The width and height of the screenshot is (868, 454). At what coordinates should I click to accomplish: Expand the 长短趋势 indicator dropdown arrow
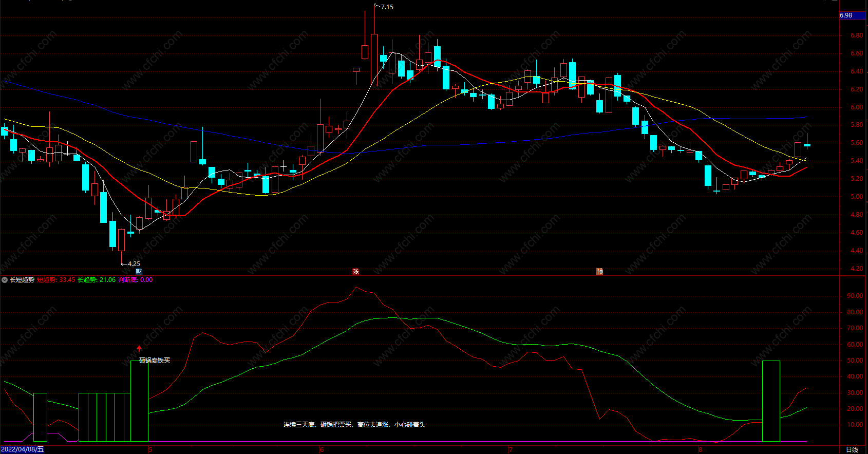tap(5, 280)
